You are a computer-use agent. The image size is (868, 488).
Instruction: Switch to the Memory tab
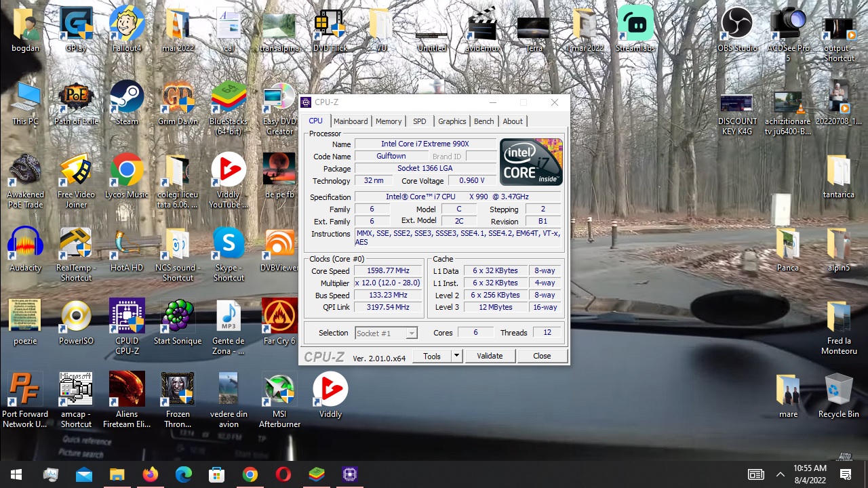[x=389, y=121]
